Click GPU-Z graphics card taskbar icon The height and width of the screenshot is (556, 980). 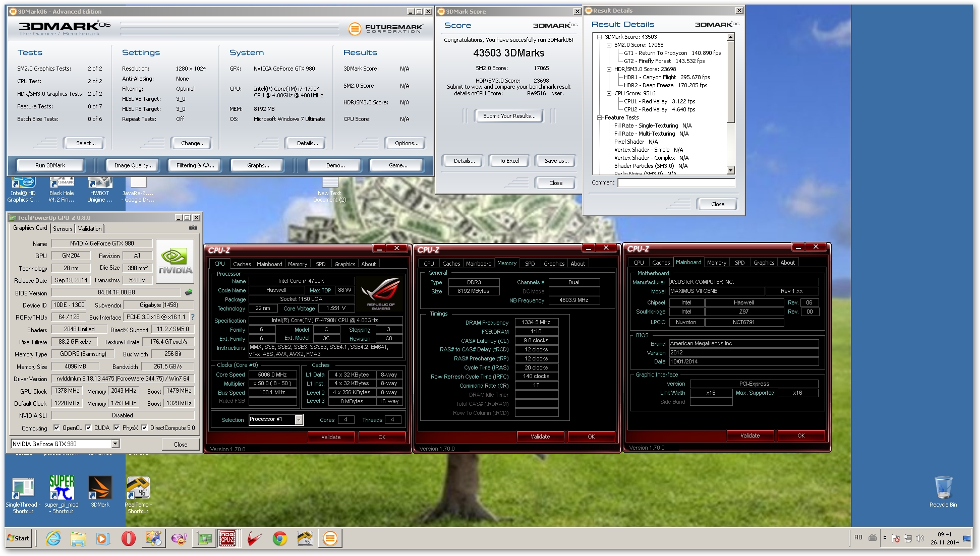(204, 538)
